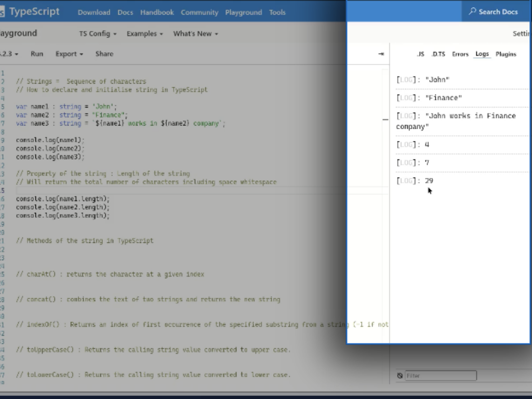
Task: Click inside the log filter input field
Action: pyautogui.click(x=442, y=375)
